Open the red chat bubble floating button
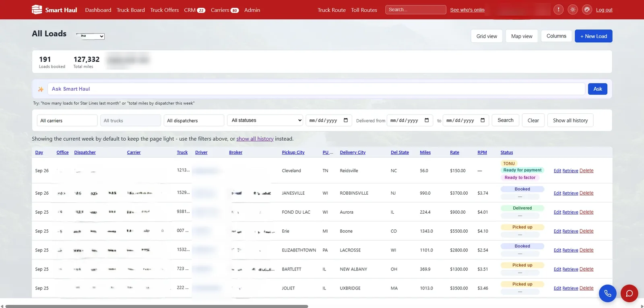The width and height of the screenshot is (644, 308). [630, 293]
